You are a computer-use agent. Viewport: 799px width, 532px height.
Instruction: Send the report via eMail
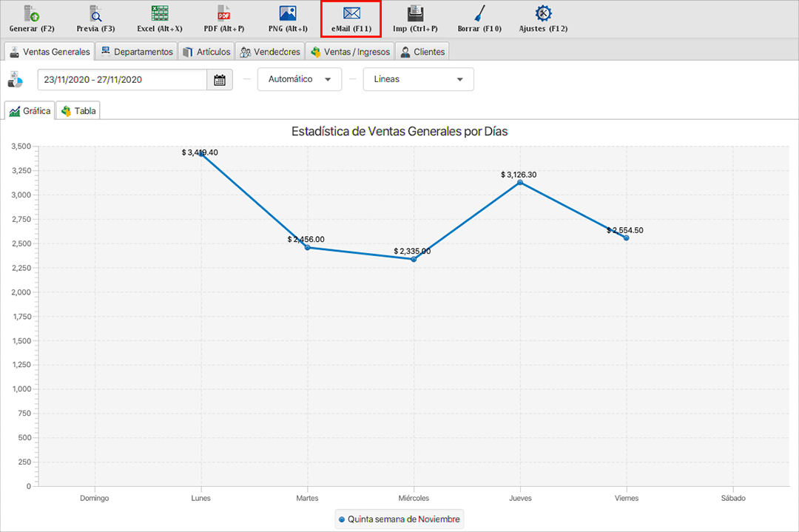click(351, 13)
